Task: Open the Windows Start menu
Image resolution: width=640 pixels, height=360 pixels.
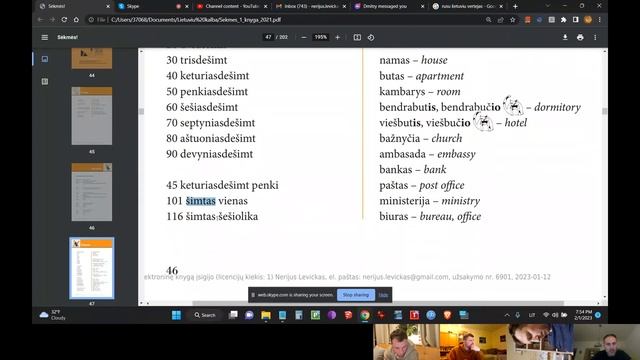Action: click(x=176, y=315)
